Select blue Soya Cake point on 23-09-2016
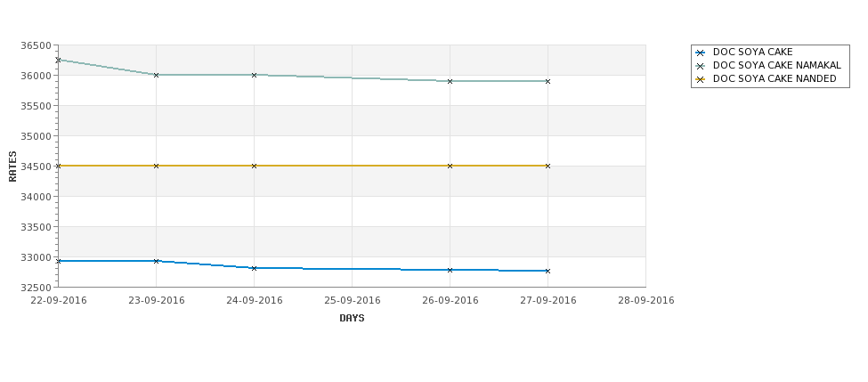 point(156,261)
